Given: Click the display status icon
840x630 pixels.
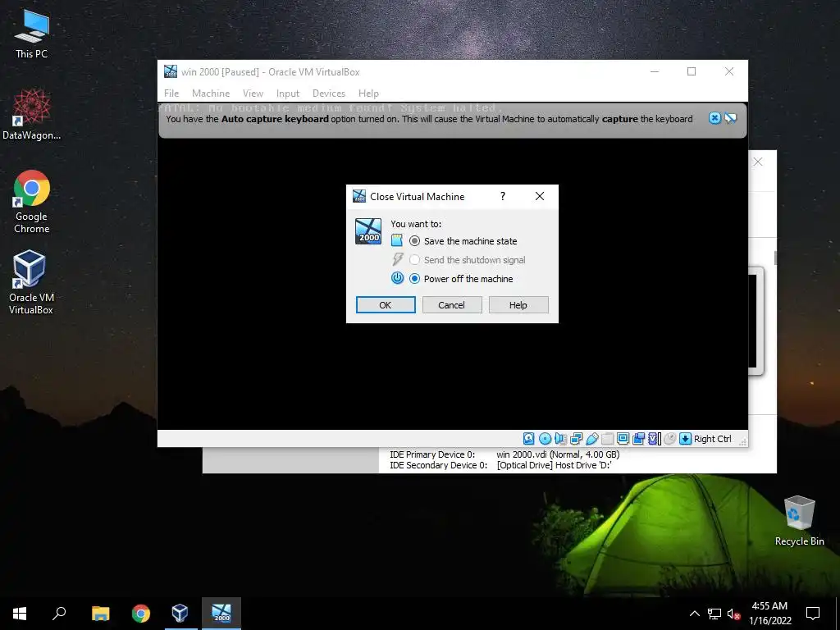Looking at the screenshot, I should pyautogui.click(x=623, y=439).
